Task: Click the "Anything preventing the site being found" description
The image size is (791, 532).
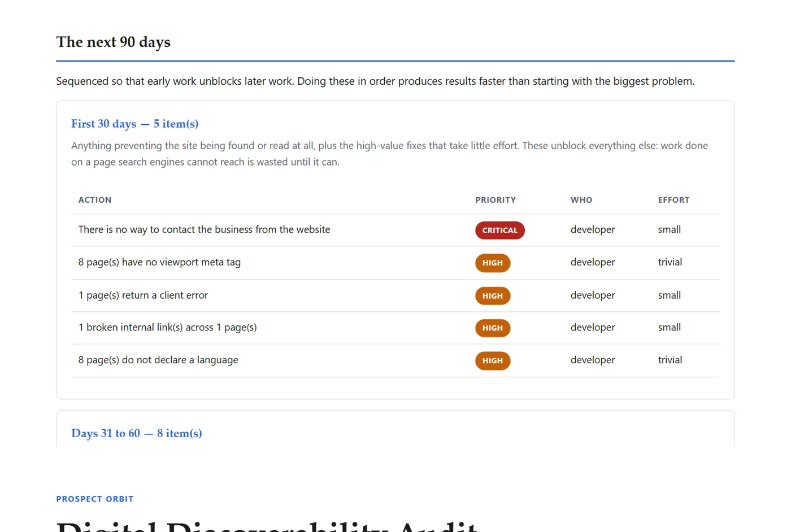Action: click(389, 154)
